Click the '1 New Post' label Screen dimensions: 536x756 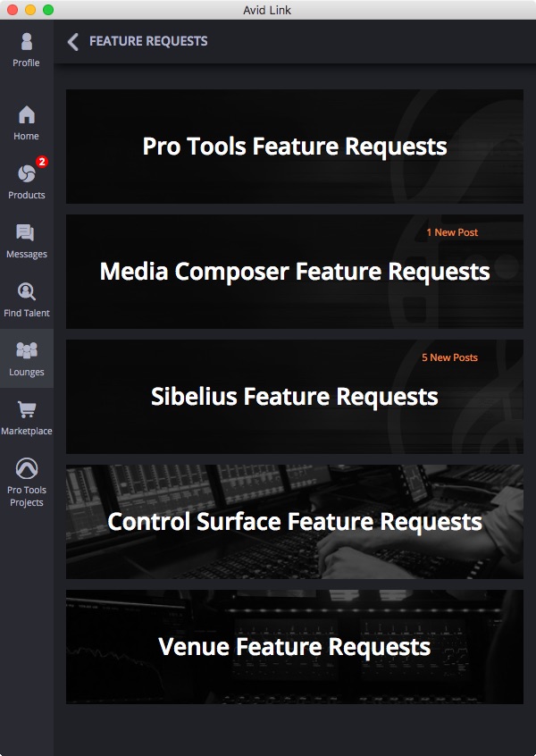[452, 232]
